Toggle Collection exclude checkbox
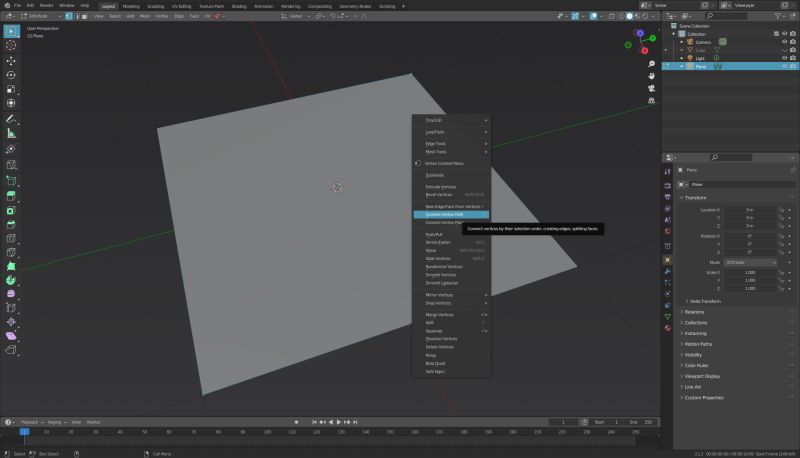 tap(777, 34)
